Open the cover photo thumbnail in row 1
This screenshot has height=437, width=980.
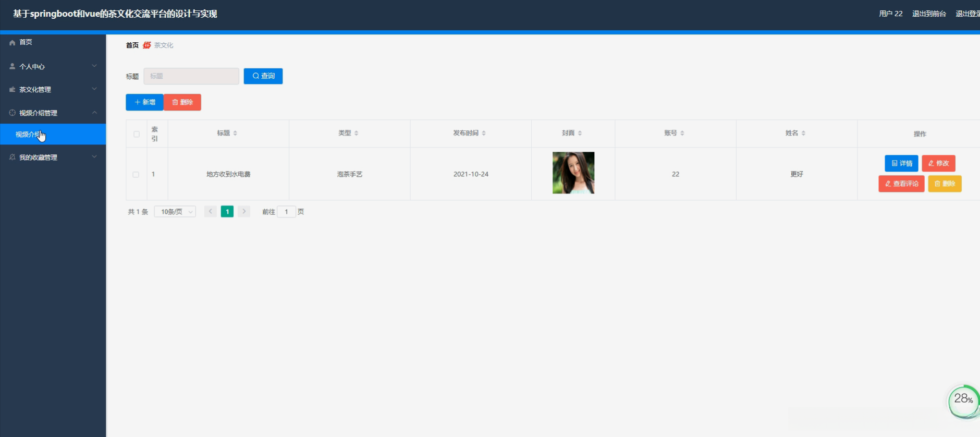coord(573,173)
